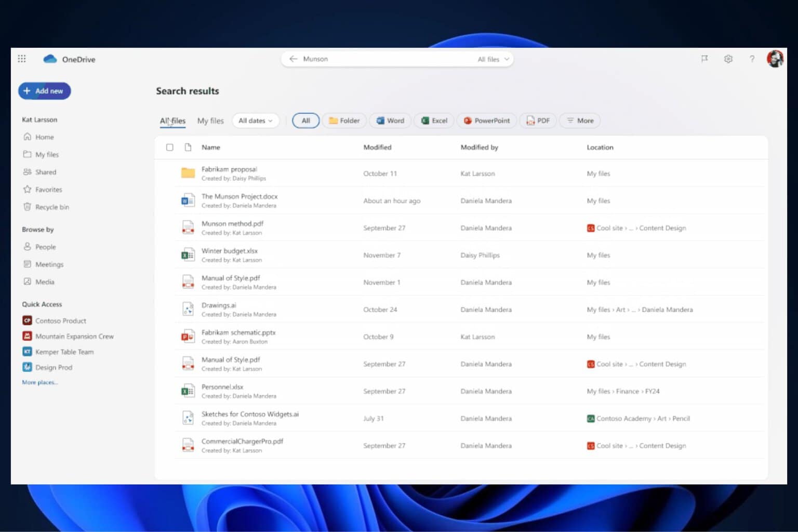Select the All filter pill
Image resolution: width=798 pixels, height=532 pixels.
coord(305,121)
